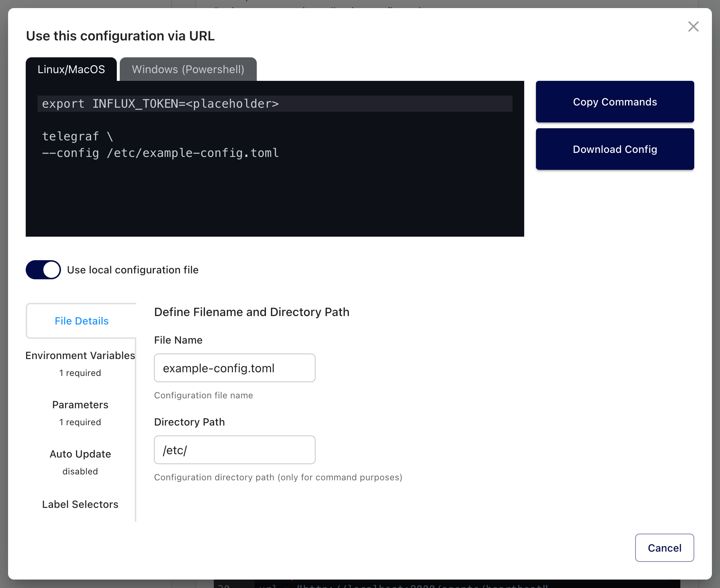
Task: Click the Configuration file name helper text
Action: tap(204, 395)
